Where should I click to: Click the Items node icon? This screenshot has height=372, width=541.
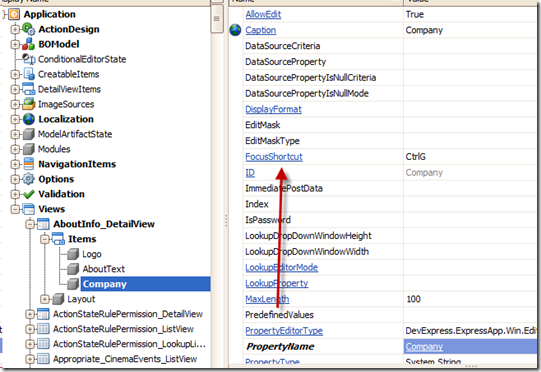coord(58,239)
